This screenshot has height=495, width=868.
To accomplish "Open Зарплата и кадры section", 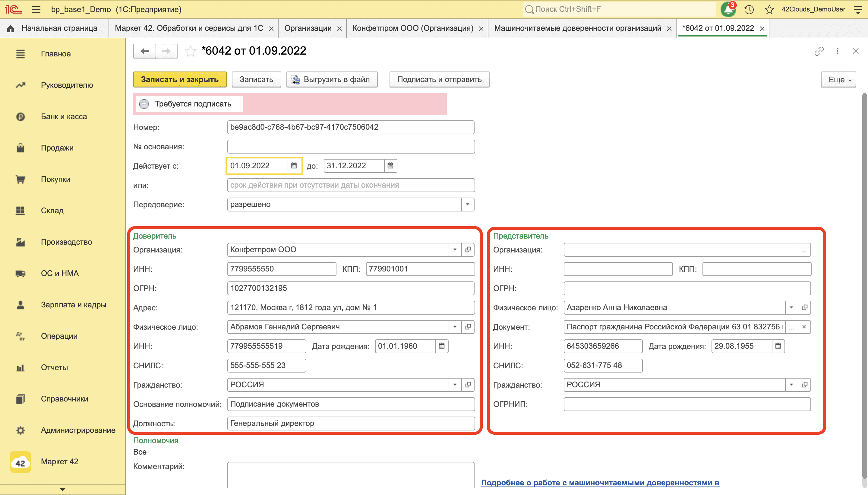I will coord(63,305).
